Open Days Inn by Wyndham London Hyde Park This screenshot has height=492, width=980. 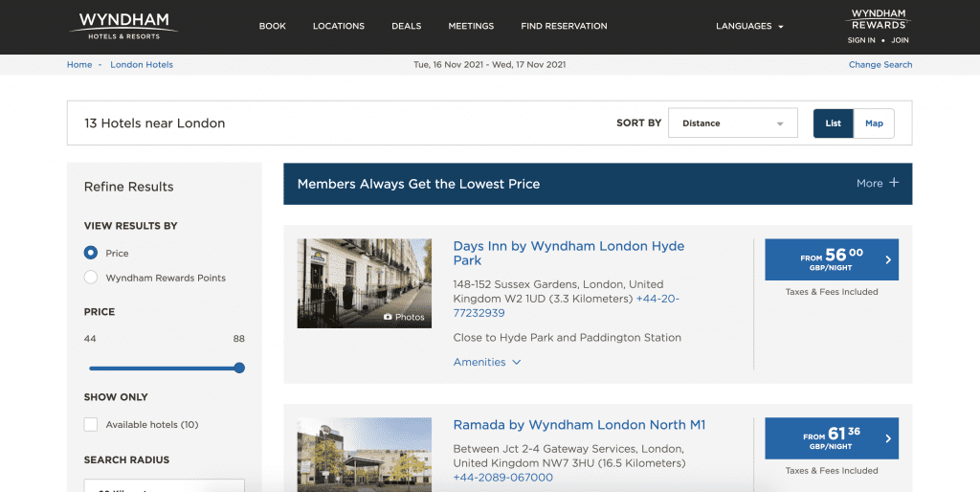(x=568, y=253)
